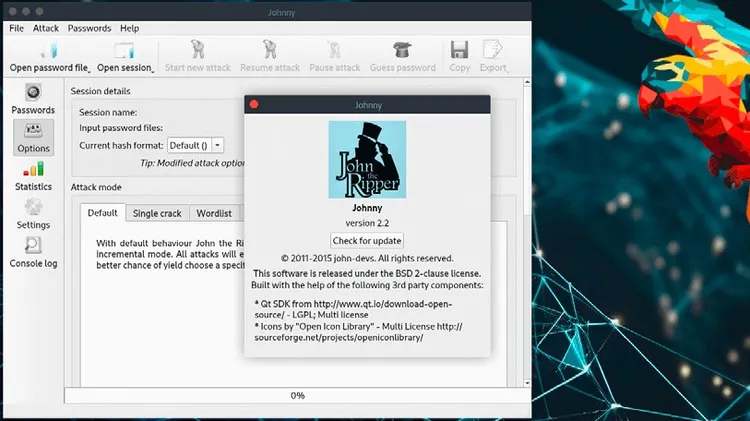The height and width of the screenshot is (421, 750).
Task: Click the Copy floppy disk icon
Action: point(459,50)
